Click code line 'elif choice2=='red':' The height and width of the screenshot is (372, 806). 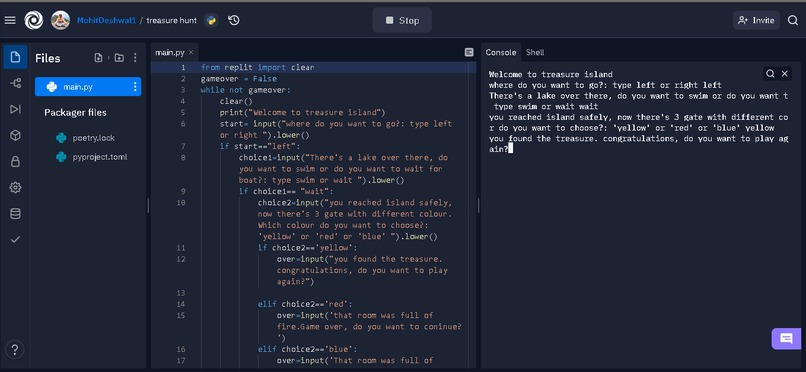(305, 304)
